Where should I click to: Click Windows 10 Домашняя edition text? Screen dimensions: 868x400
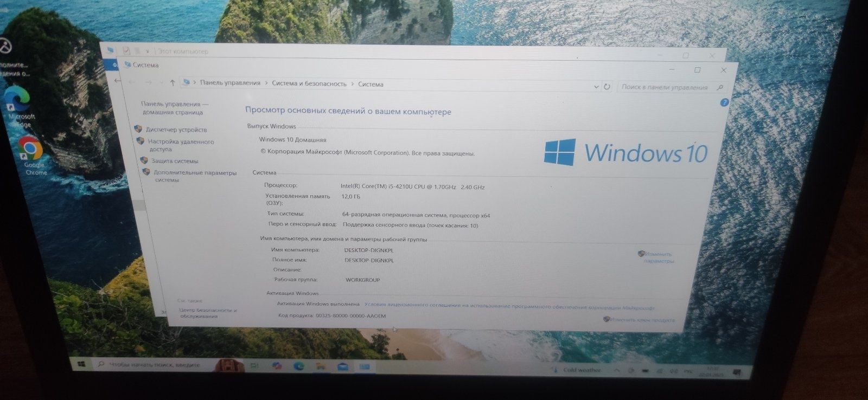(292, 140)
